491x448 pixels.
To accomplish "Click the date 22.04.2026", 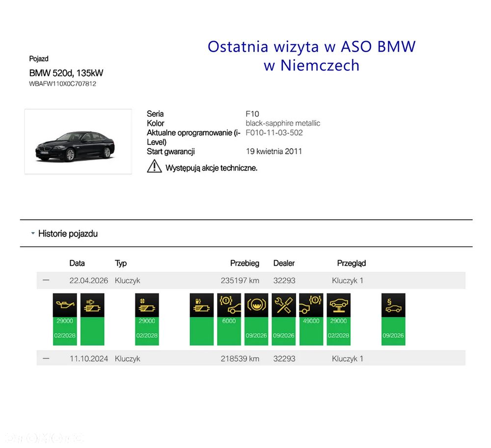I will tap(88, 280).
